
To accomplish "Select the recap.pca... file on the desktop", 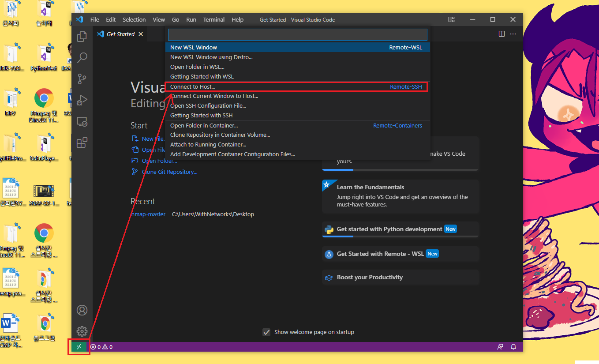I will point(11,282).
